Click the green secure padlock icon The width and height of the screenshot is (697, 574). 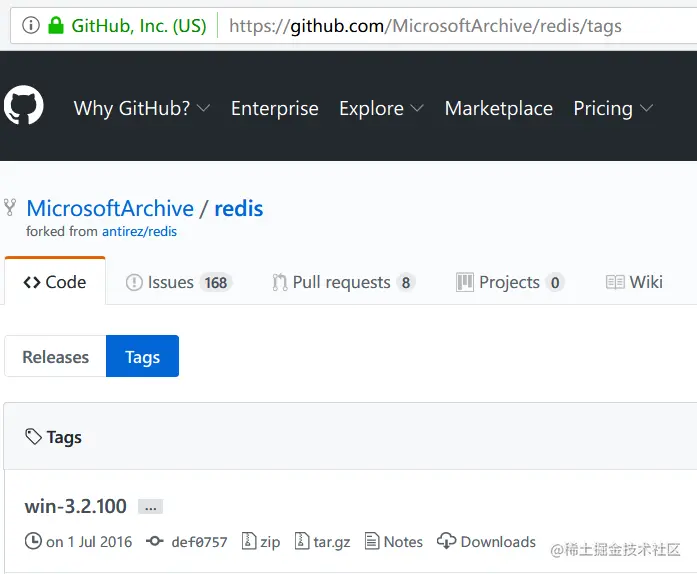[x=55, y=26]
